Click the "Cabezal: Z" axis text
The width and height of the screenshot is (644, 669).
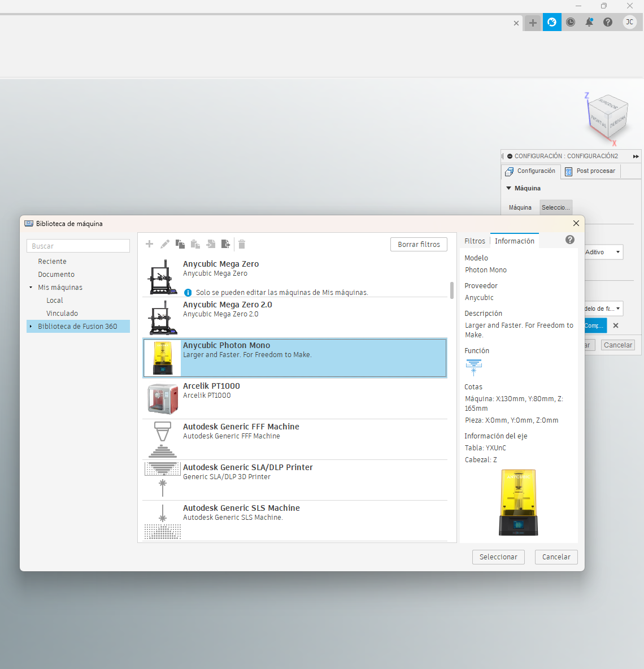point(481,460)
